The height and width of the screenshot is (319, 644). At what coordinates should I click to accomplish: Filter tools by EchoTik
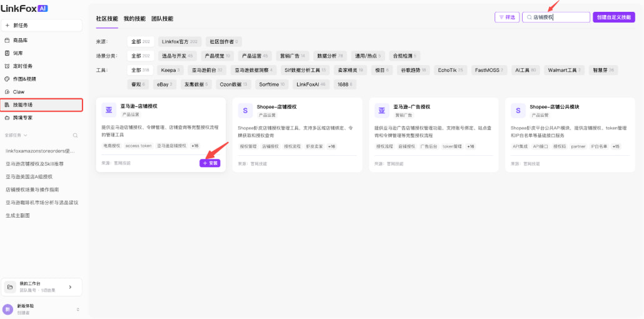(x=450, y=70)
